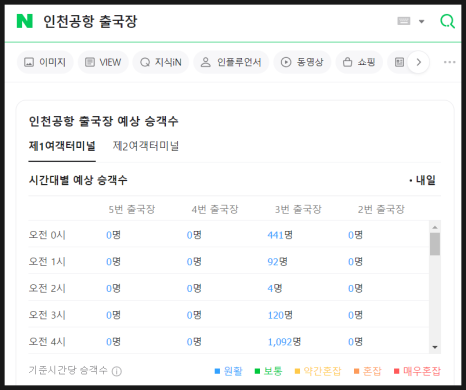Click the 오전 3시 row label
This screenshot has width=466, height=390.
47,315
